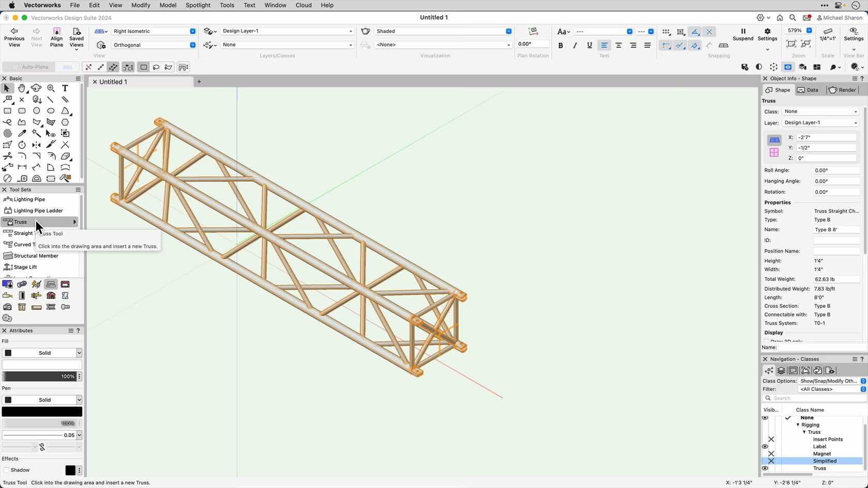Screen dimensions: 868x488
Task: Open the Flyover rotation tool
Action: tap(36, 88)
